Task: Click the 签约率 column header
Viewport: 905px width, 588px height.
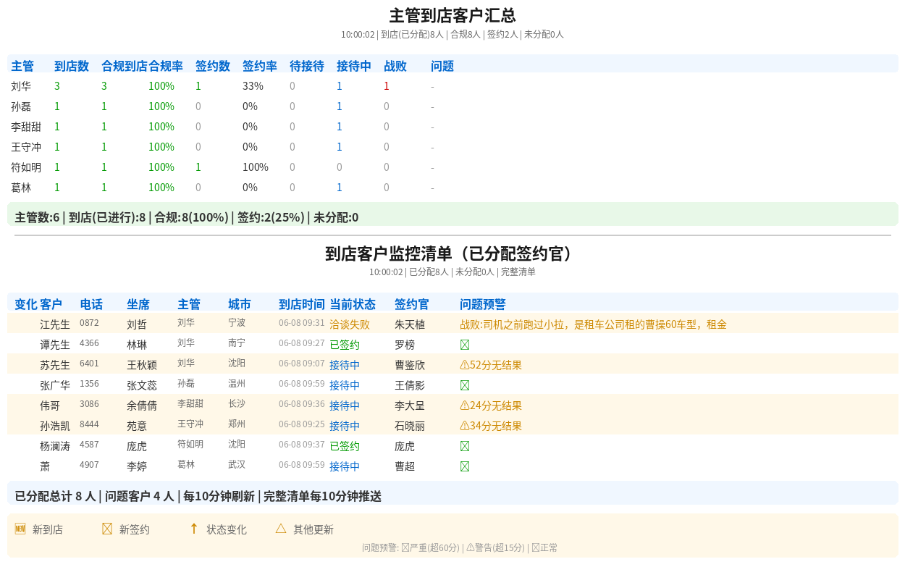Action: point(260,66)
